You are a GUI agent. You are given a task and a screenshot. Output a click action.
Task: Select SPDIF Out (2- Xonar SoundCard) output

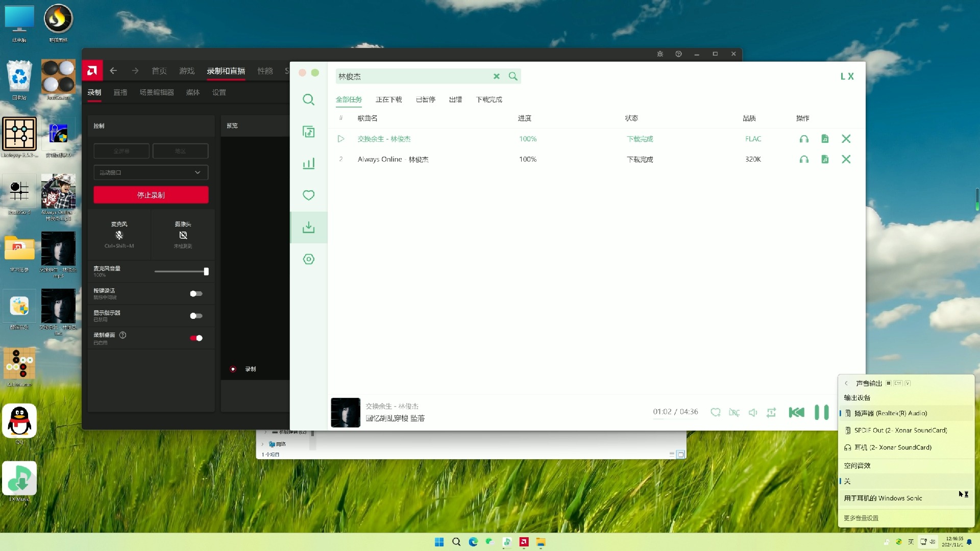point(906,430)
